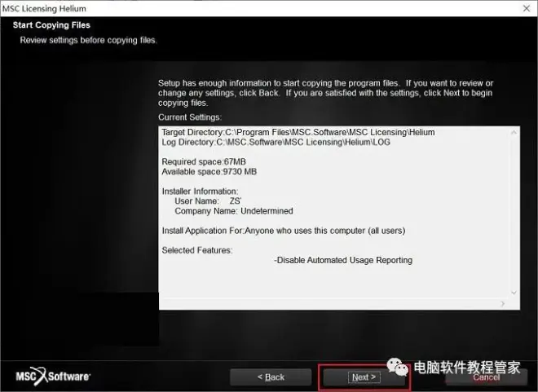Click the settings box scroll up arrow
The height and width of the screenshot is (392, 538).
click(x=514, y=132)
